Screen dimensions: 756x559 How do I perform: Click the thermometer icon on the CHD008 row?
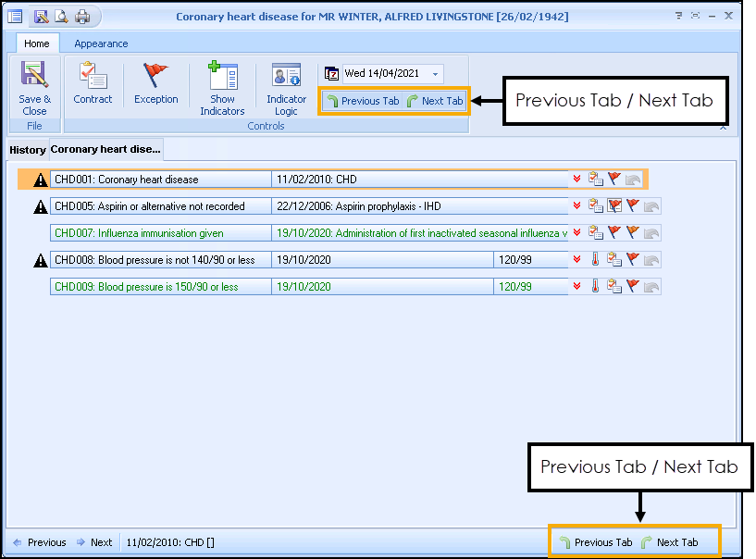[x=596, y=260]
